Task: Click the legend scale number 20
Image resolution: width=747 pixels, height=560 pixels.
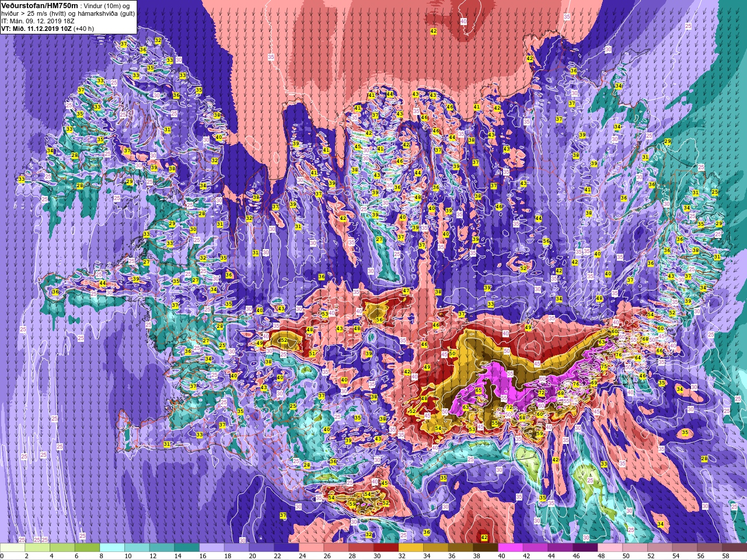Action: pyautogui.click(x=253, y=556)
